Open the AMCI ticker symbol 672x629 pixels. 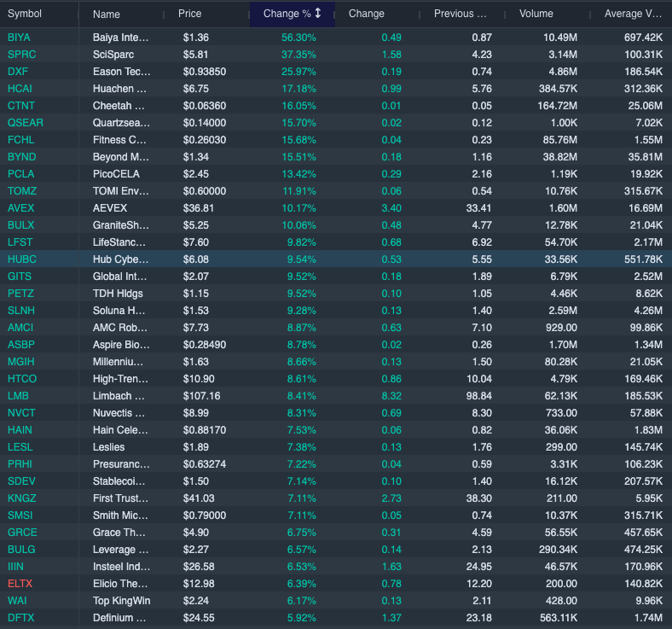tap(20, 328)
